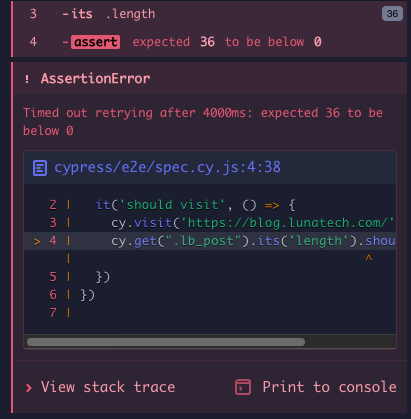Click code line 3 with cy.visit
This screenshot has width=411, height=419.
coord(210,223)
